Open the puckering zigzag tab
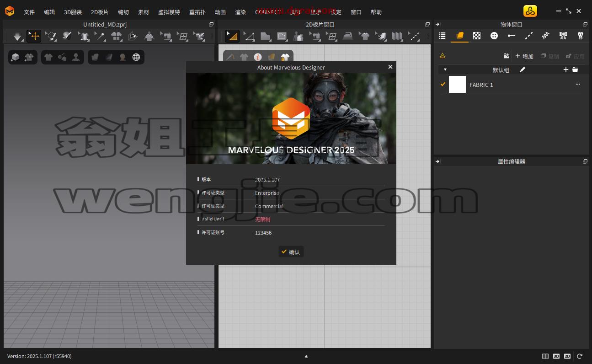The width and height of the screenshot is (592, 364). [x=546, y=36]
